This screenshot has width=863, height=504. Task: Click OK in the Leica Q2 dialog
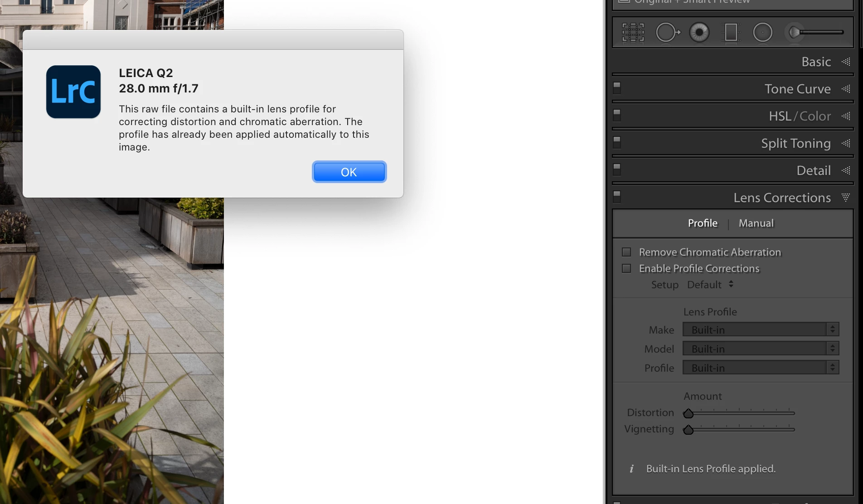click(x=349, y=172)
